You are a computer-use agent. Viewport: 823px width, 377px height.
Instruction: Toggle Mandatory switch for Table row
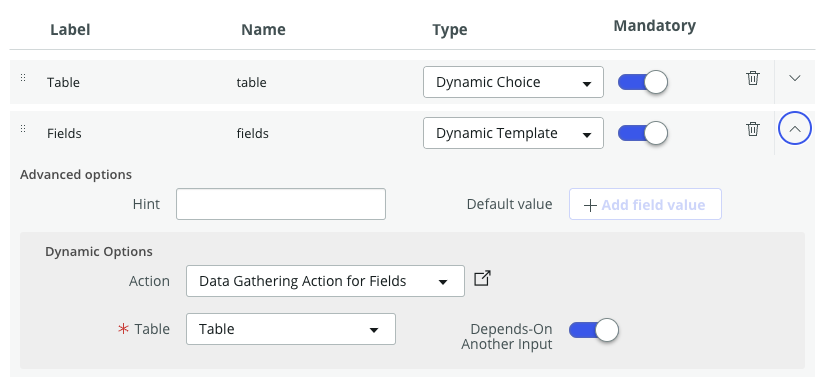pyautogui.click(x=642, y=82)
